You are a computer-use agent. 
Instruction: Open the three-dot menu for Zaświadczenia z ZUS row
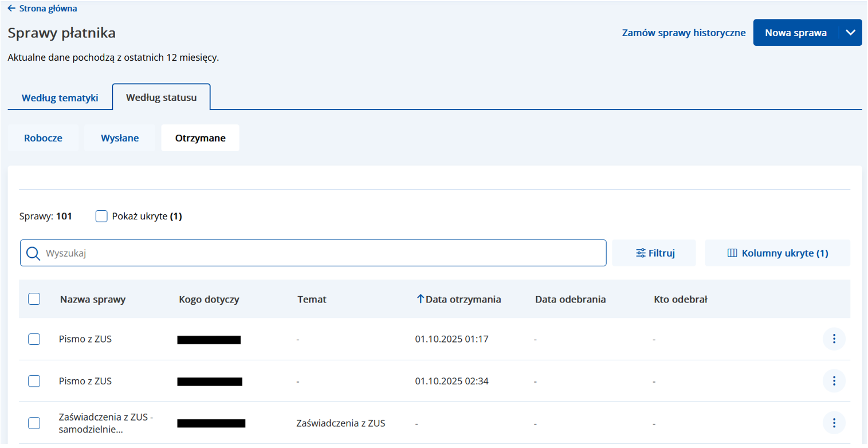click(834, 423)
